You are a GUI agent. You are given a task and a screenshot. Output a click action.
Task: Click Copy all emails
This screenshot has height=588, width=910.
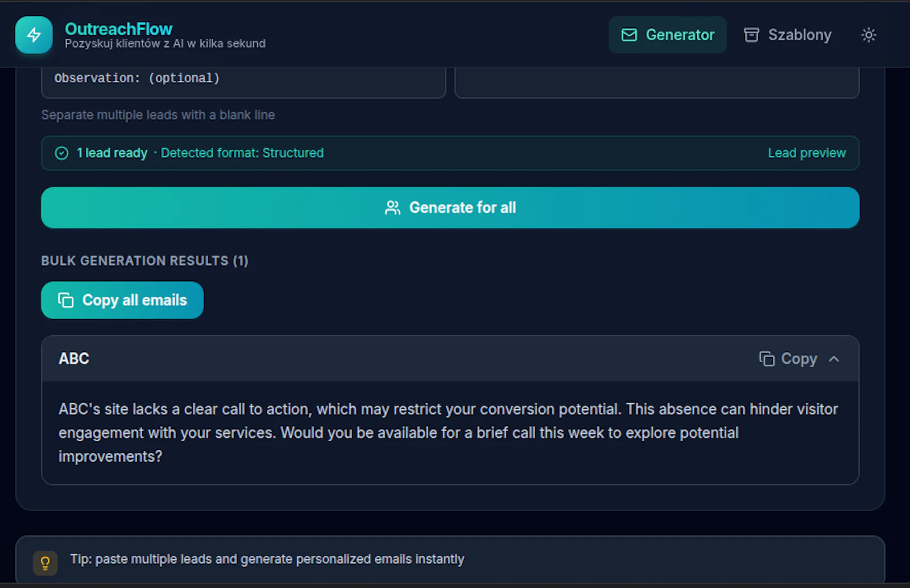click(x=122, y=300)
